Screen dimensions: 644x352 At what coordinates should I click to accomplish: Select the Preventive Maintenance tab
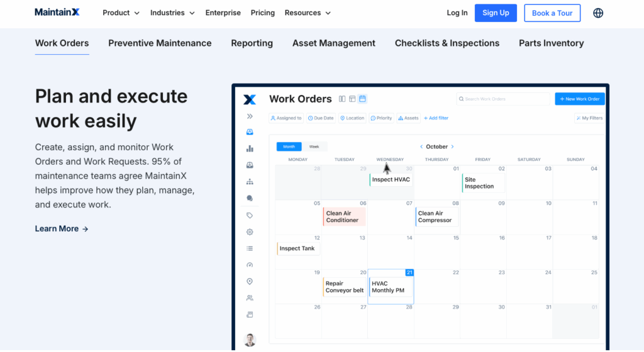(160, 43)
